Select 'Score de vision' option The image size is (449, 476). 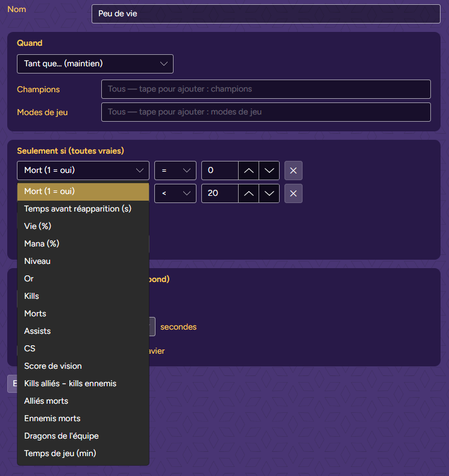tap(83, 366)
